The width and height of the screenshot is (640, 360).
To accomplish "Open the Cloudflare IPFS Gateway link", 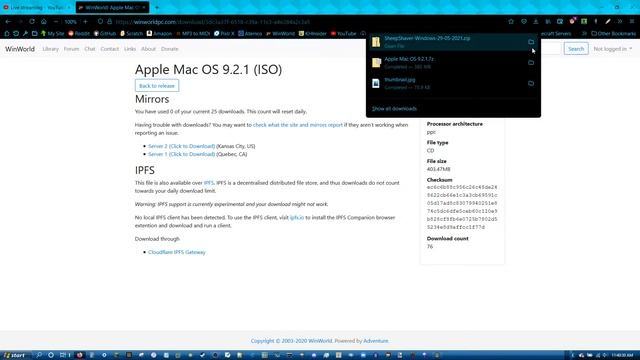I will 177,252.
